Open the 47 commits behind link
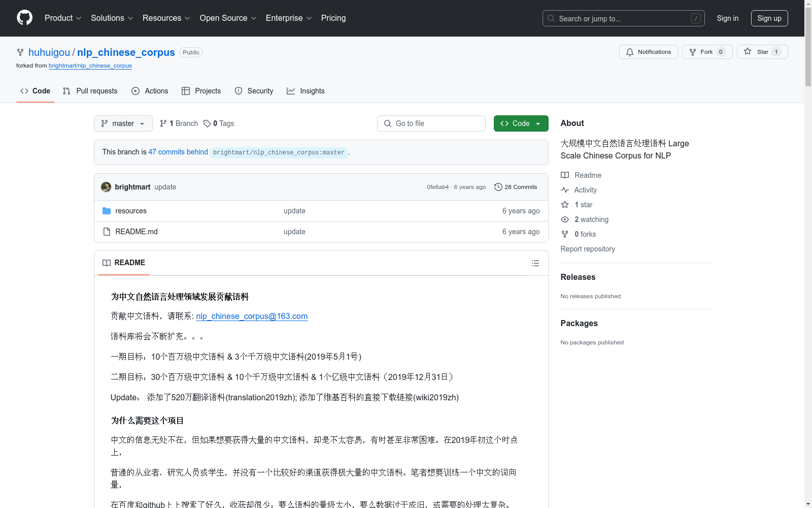The image size is (812, 508). [x=178, y=152]
